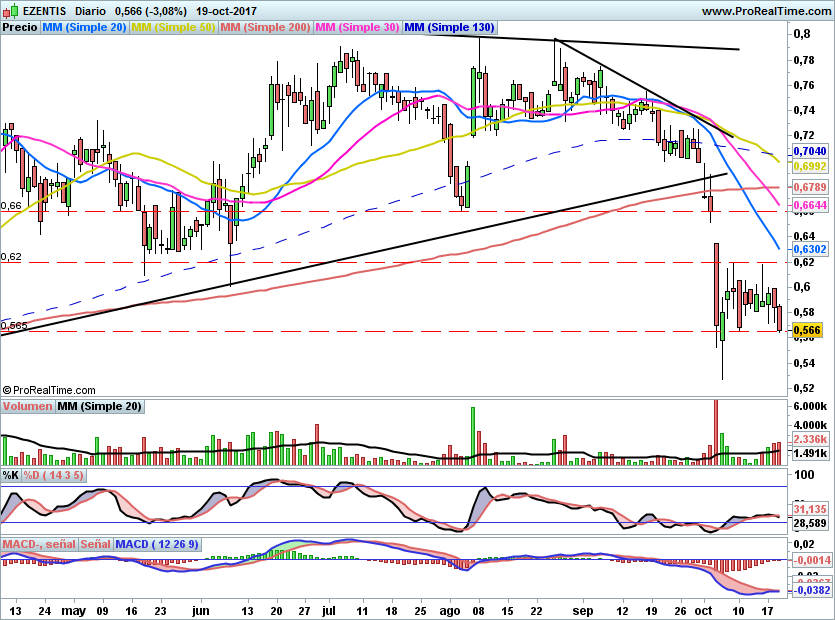Click the 0,6302 blue average value tag
835x620 pixels.
811,249
